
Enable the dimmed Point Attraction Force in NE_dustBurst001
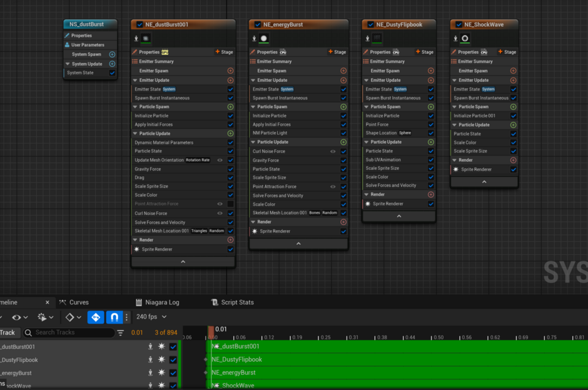tap(231, 204)
